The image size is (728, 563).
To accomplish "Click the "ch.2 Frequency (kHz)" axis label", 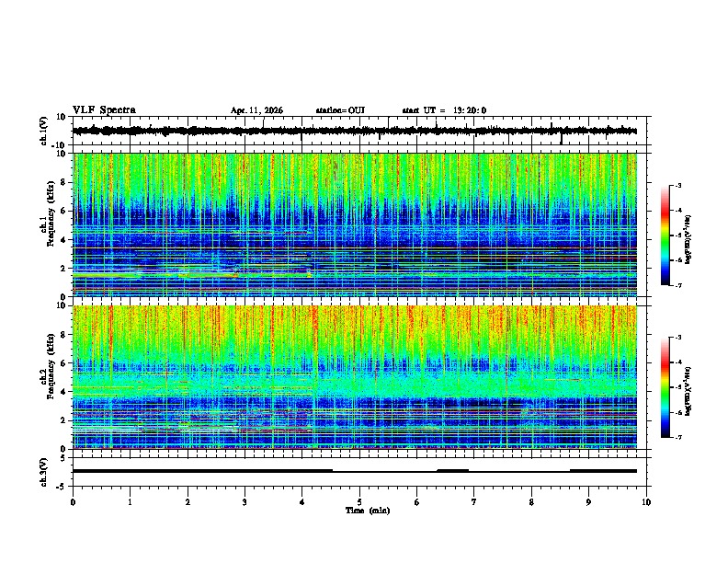I will 47,366.
